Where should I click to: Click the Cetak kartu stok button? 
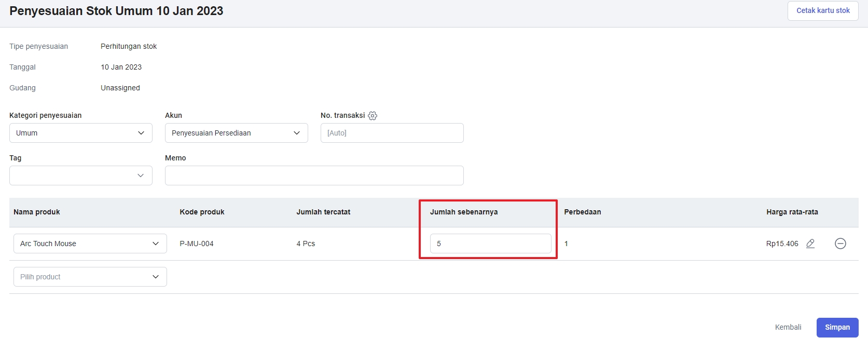point(823,10)
